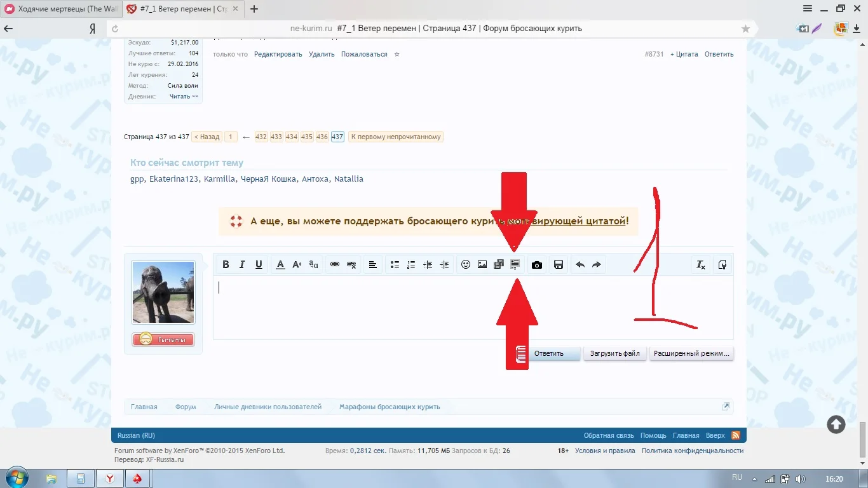Click the round scroll-to-top arrow icon

(836, 424)
